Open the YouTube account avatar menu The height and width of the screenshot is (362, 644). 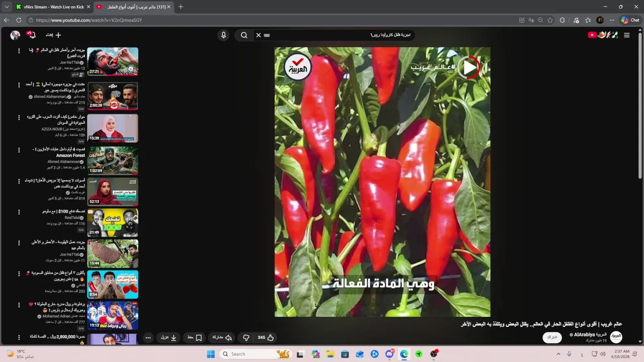tap(15, 35)
